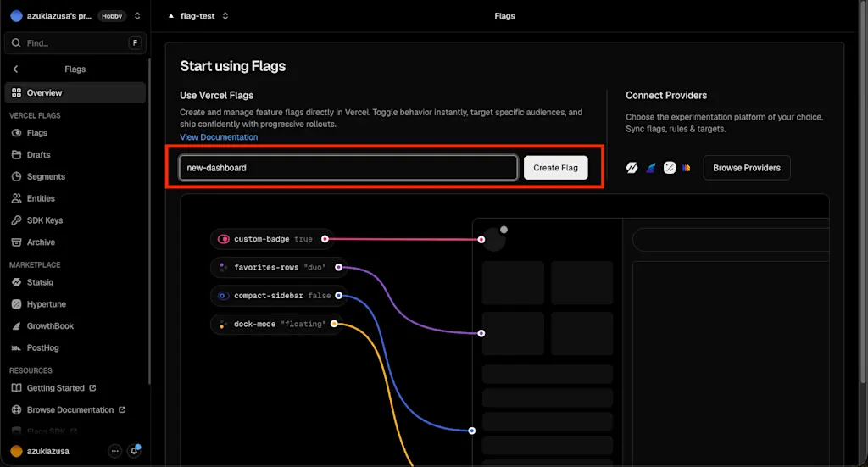The image size is (868, 467).
Task: Click the Getting Started book icon
Action: point(17,388)
